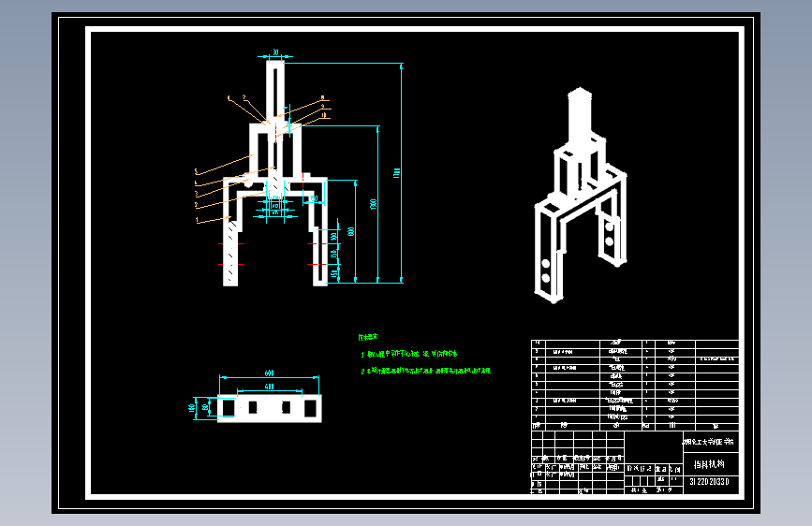Select part balloon number 10 label
812x526 pixels.
(324, 115)
